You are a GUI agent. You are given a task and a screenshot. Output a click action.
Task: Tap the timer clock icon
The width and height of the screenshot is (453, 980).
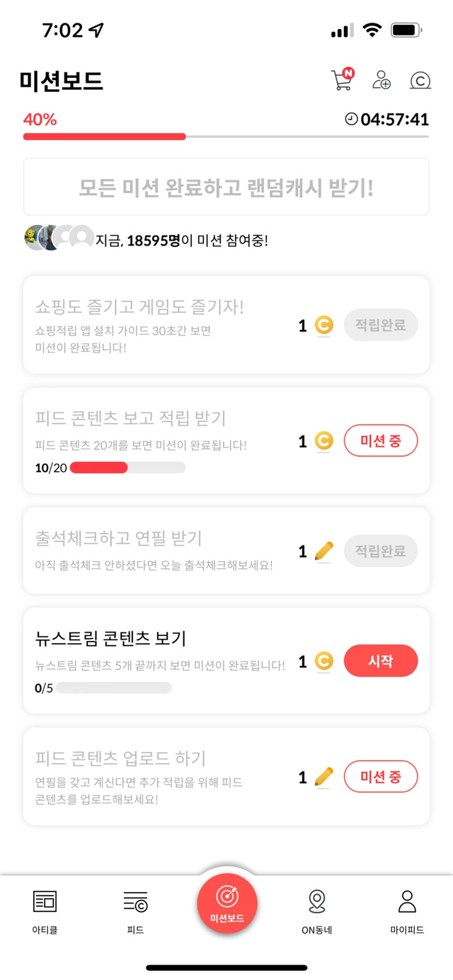tap(351, 119)
